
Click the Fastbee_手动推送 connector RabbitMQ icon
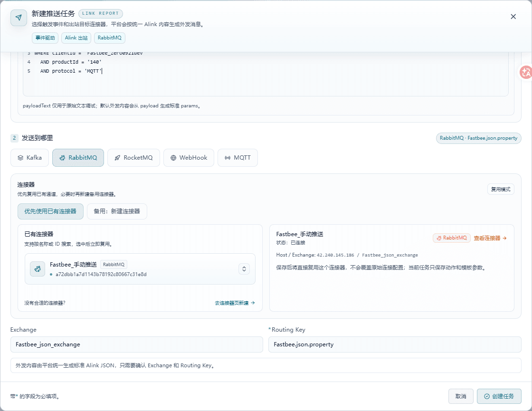coord(38,269)
